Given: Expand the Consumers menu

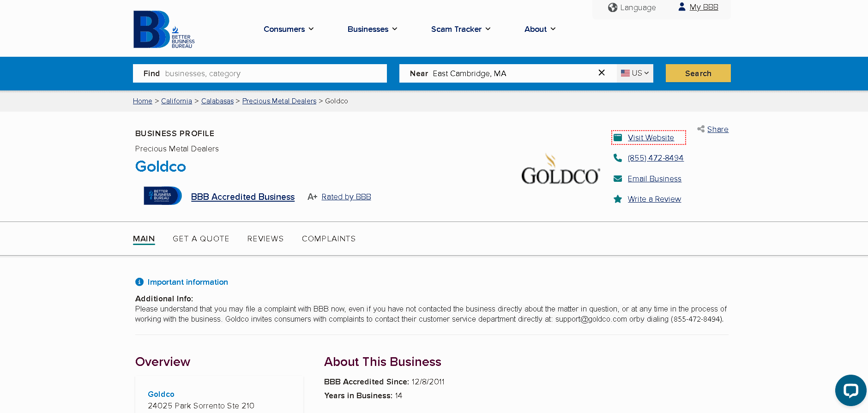Looking at the screenshot, I should (289, 29).
